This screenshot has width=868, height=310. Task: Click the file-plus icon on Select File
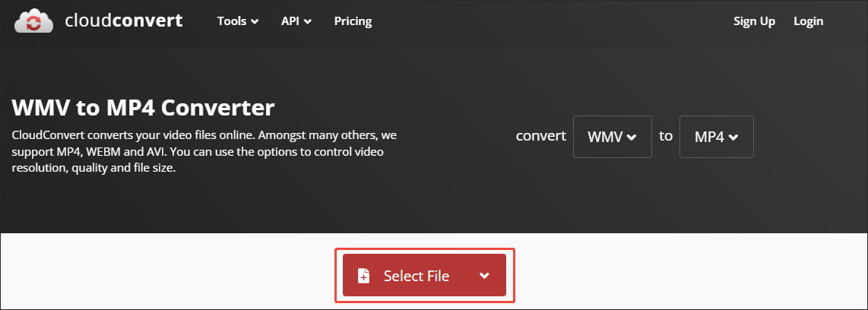point(364,276)
